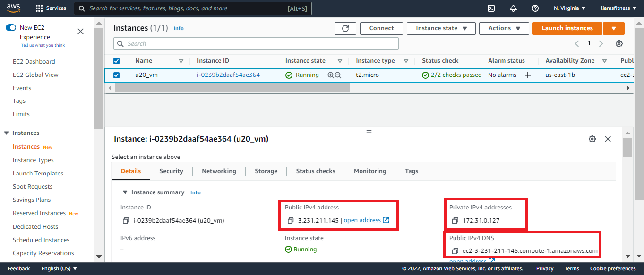Click the instances search field

point(256,44)
